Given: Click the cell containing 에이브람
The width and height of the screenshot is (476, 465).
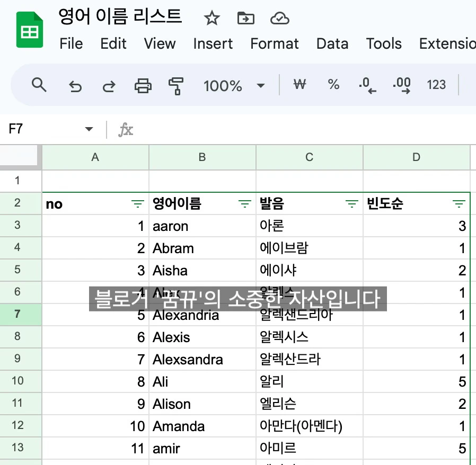Looking at the screenshot, I should 310,248.
